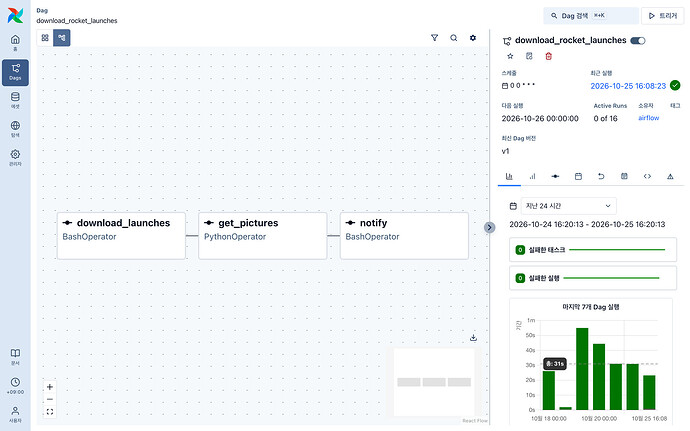
Task: Zoom in on the graph
Action: click(50, 387)
